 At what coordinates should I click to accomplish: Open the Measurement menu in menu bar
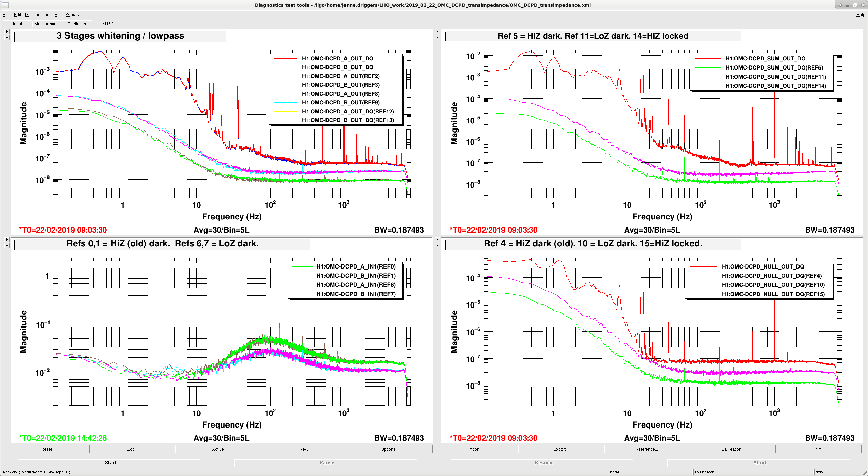[38, 15]
